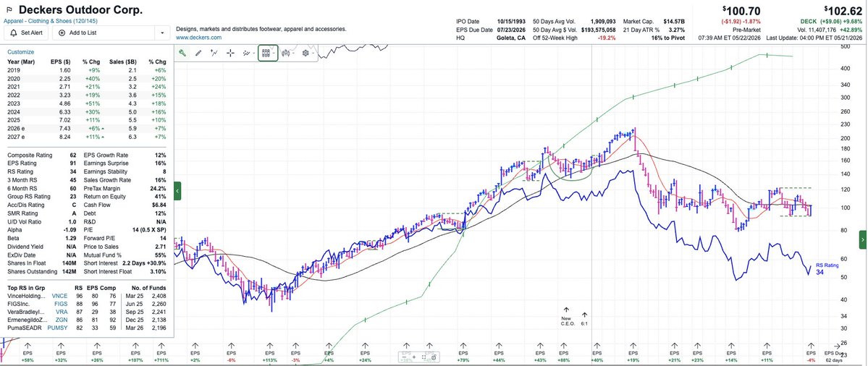Viewport: 868px width, 366px height.
Task: Select the wrench tool in chart toolbar
Action: pyautogui.click(x=182, y=53)
